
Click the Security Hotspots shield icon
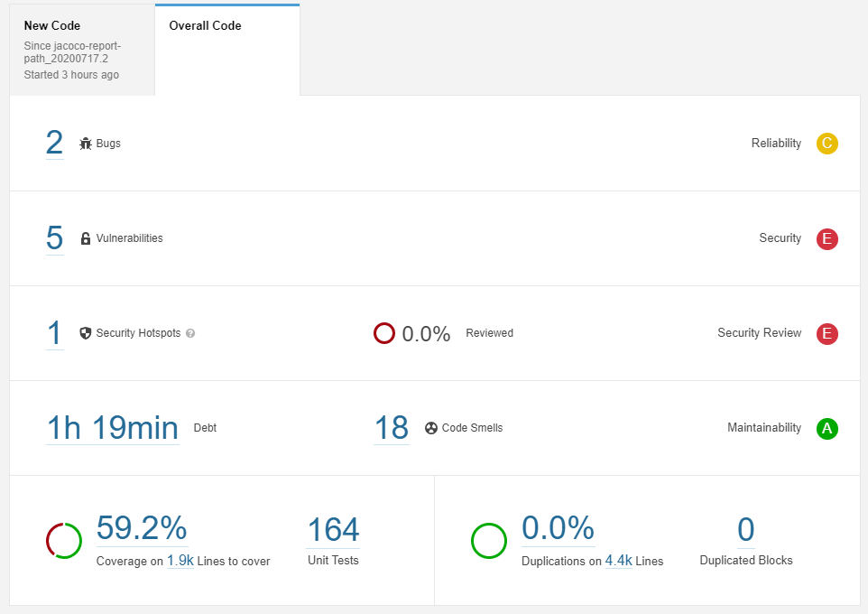pos(85,333)
